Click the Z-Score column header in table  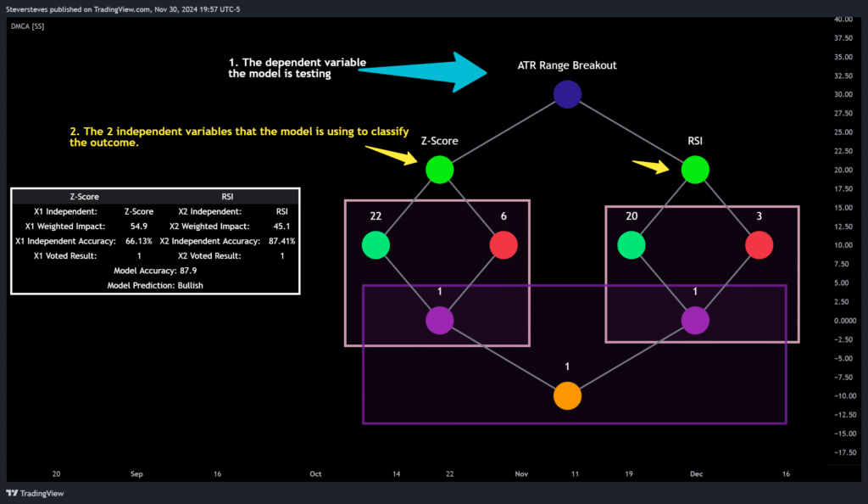pyautogui.click(x=84, y=196)
